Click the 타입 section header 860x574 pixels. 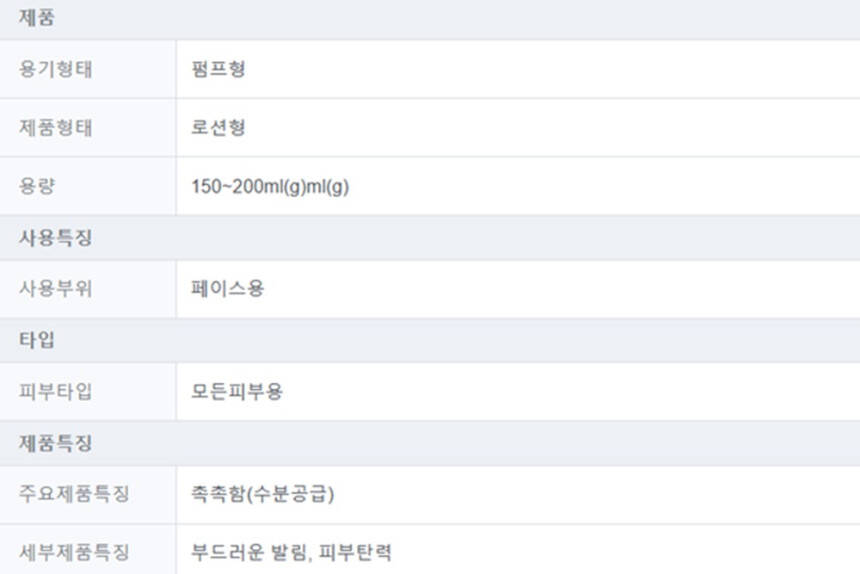pyautogui.click(x=37, y=340)
